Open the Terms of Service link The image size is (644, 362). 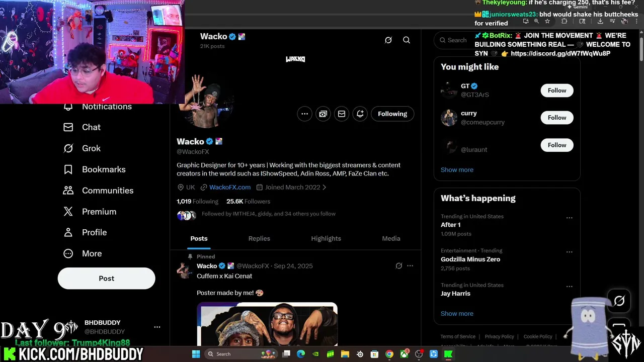[x=458, y=336]
